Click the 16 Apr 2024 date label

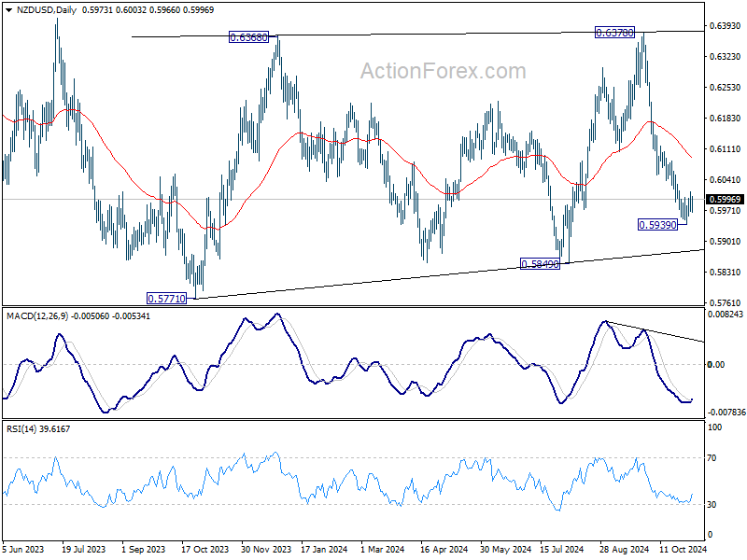coord(444,549)
